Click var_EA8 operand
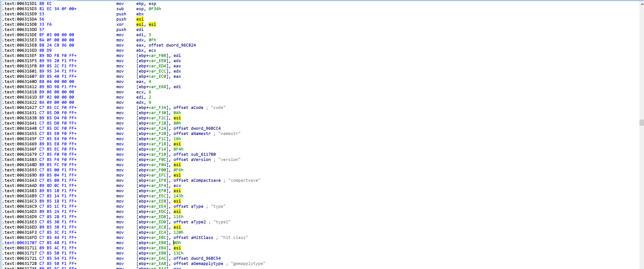 pyautogui.click(x=157, y=264)
